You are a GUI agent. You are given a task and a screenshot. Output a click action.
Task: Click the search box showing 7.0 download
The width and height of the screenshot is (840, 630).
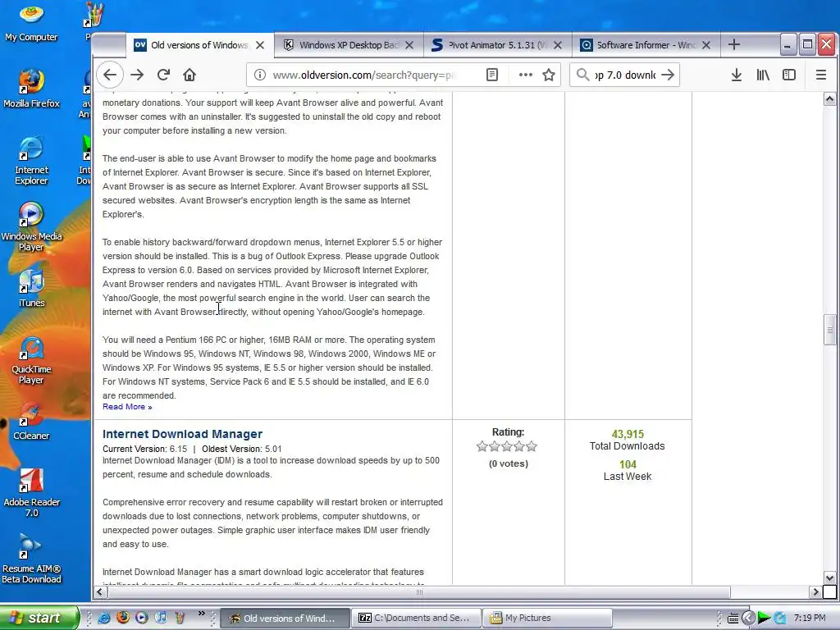pyautogui.click(x=624, y=75)
